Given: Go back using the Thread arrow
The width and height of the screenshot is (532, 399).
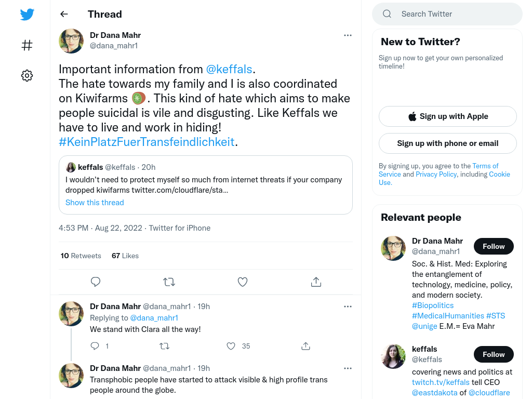Looking at the screenshot, I should coord(64,14).
